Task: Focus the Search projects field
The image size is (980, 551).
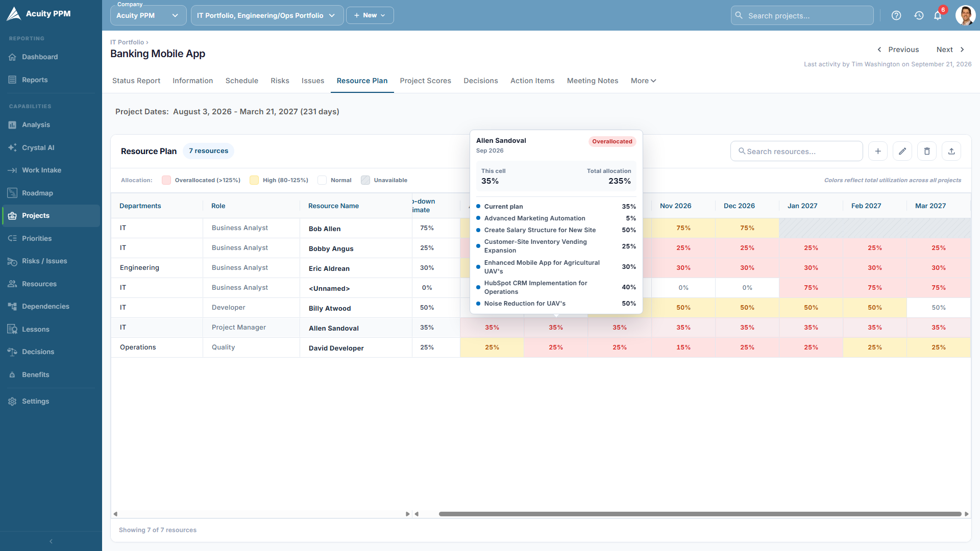Action: pos(802,15)
